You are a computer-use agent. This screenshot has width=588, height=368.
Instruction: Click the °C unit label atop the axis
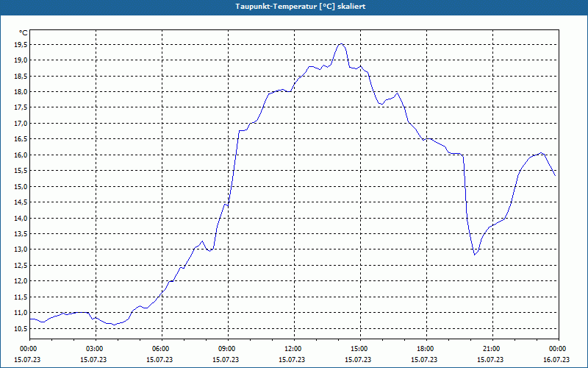23,33
